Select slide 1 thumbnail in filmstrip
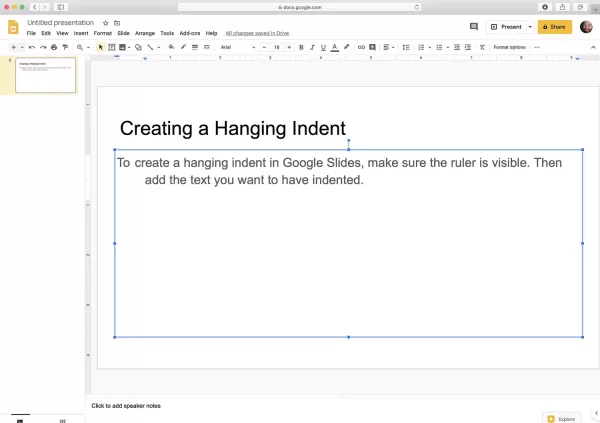This screenshot has width=600, height=423. click(x=46, y=75)
